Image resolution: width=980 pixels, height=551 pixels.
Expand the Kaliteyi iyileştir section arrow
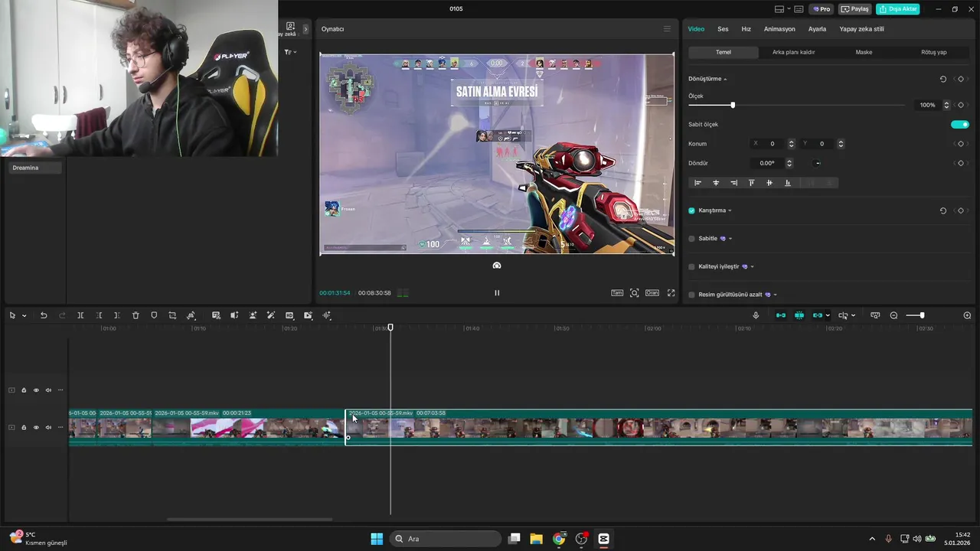pos(753,267)
